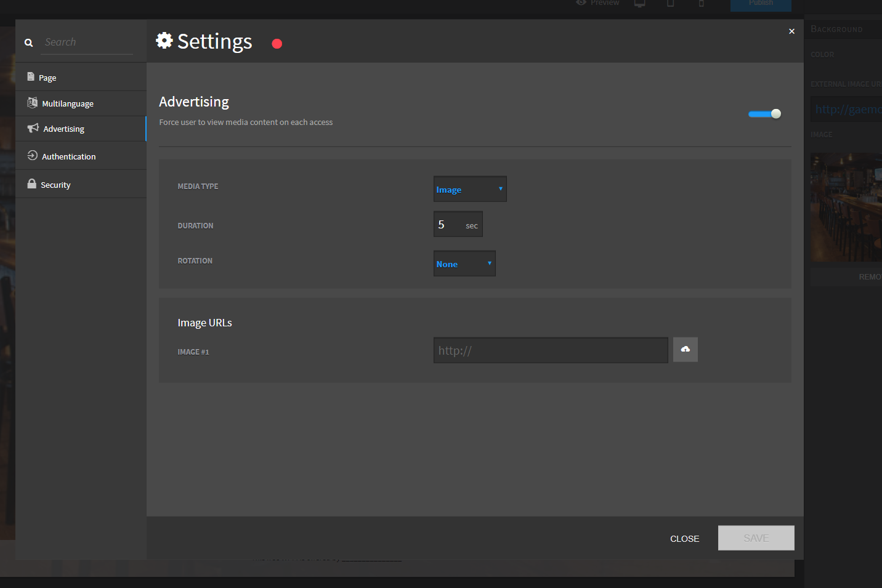The height and width of the screenshot is (588, 882).
Task: Click the 'MEDIA TYPE' label
Action: click(x=198, y=186)
